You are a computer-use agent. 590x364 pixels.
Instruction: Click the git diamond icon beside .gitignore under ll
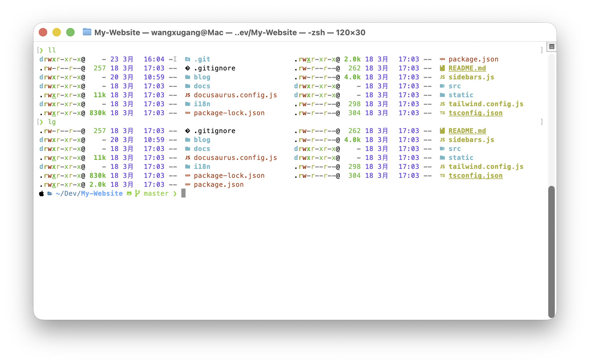[x=187, y=68]
